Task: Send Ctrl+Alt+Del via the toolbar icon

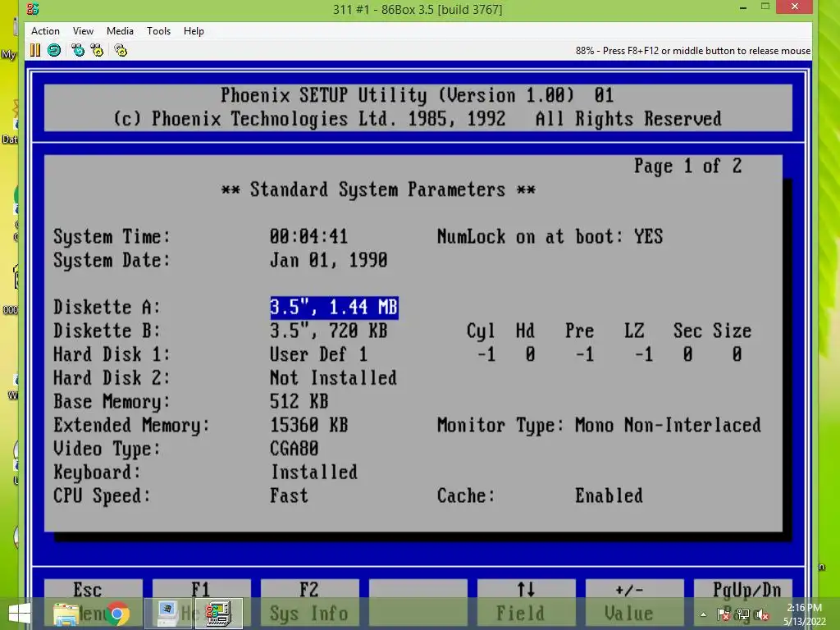Action: [78, 50]
